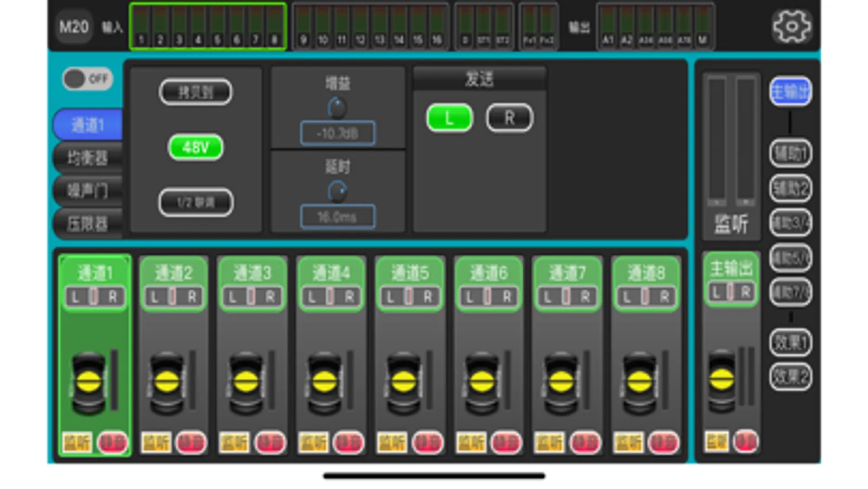Image resolution: width=868 pixels, height=489 pixels.
Task: Select the 辅助1 bus button
Action: click(790, 153)
